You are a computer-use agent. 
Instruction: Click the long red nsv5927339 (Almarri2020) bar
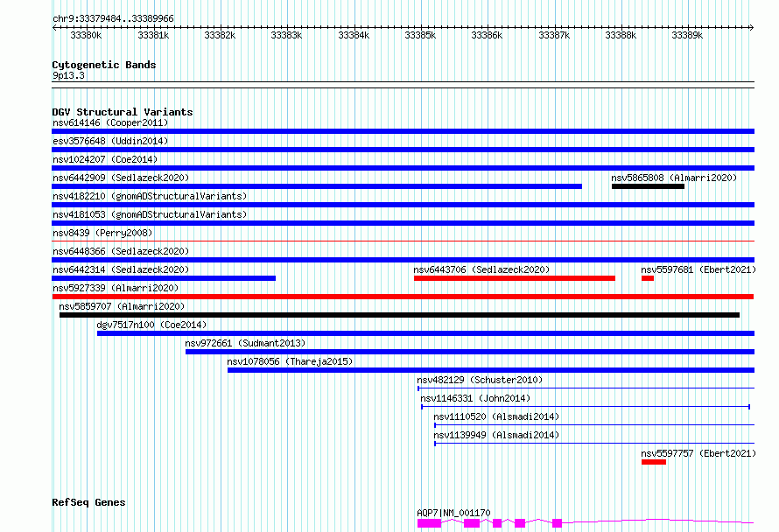[x=403, y=297]
